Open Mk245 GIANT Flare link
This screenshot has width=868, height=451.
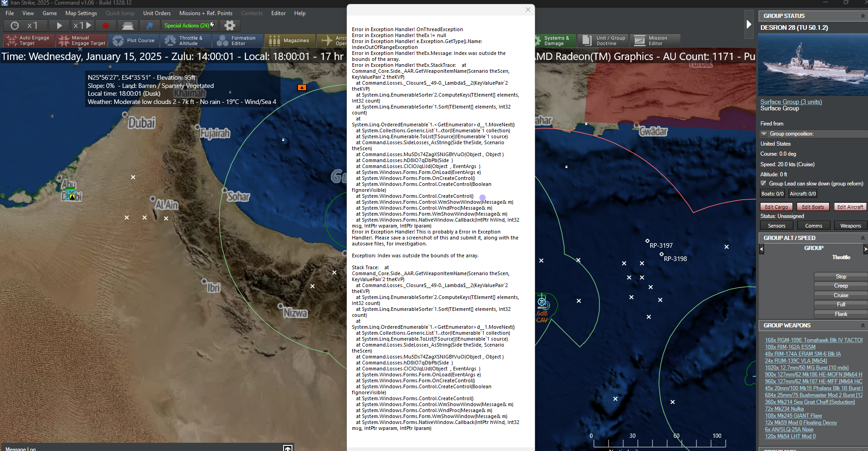(793, 416)
